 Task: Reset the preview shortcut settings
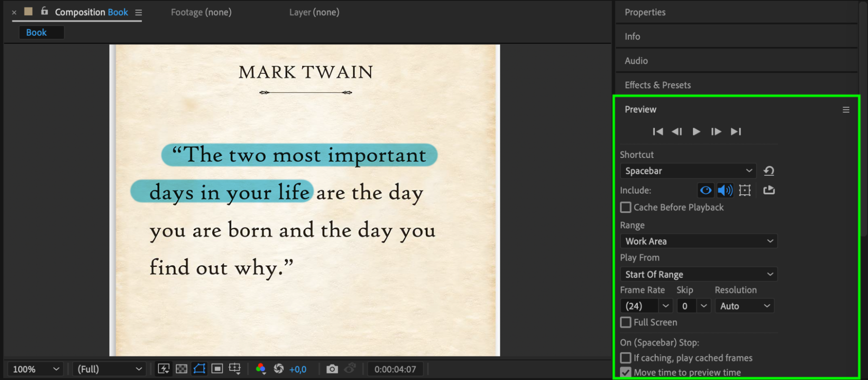pos(769,171)
